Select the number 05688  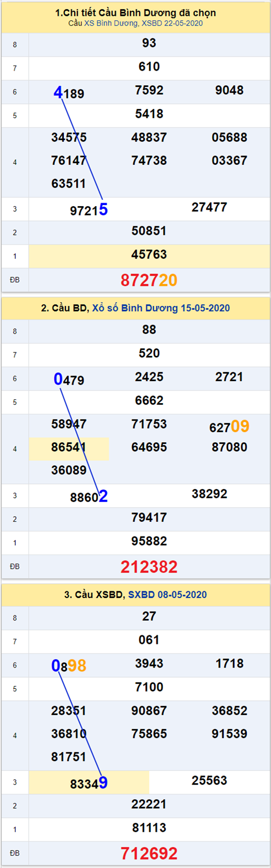(229, 137)
